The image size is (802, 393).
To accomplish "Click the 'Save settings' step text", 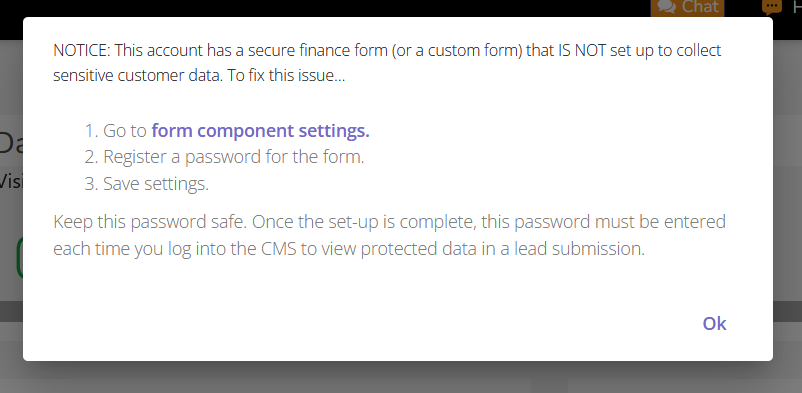I will [156, 183].
